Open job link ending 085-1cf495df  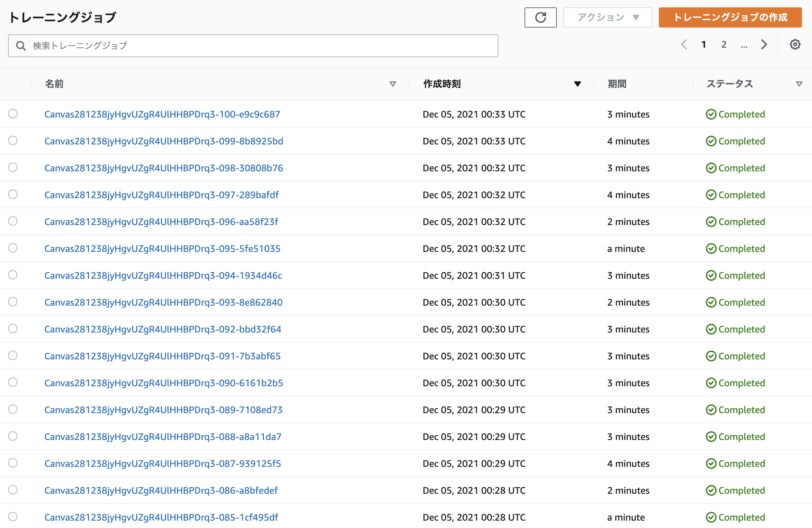click(162, 517)
